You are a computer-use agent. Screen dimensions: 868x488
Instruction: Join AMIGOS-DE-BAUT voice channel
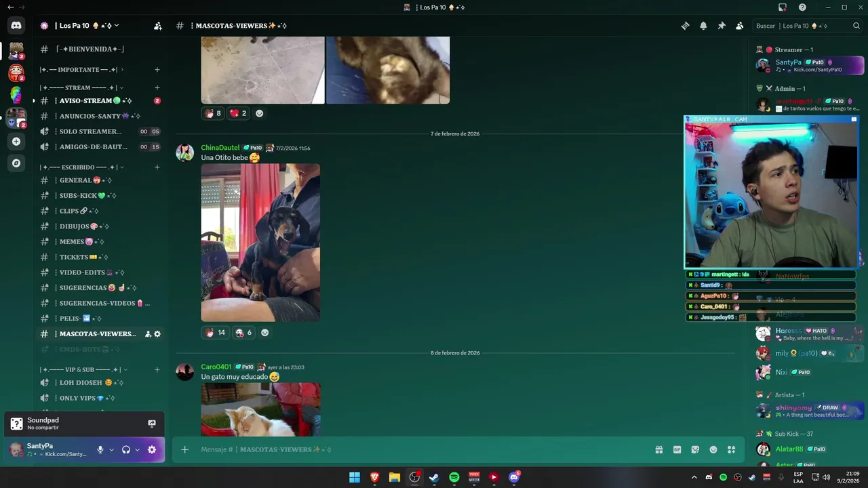pos(100,147)
